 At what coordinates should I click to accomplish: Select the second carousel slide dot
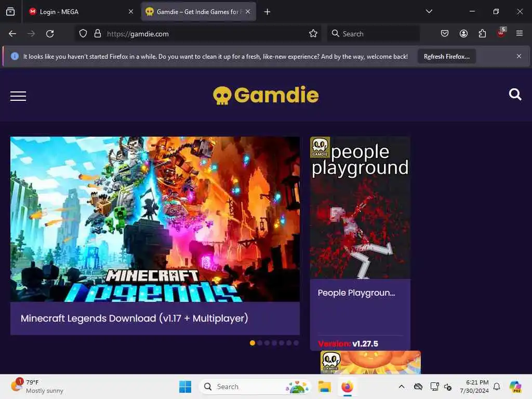pos(260,343)
